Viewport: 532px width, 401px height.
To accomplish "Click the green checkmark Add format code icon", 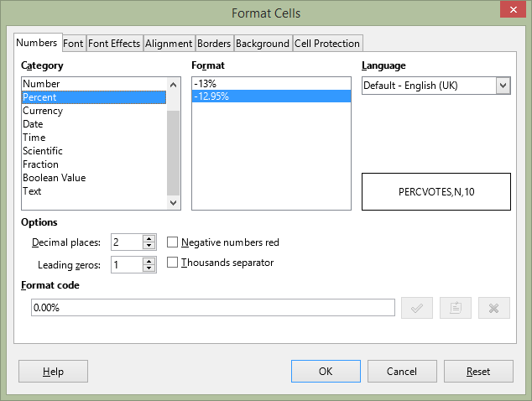I will click(417, 308).
